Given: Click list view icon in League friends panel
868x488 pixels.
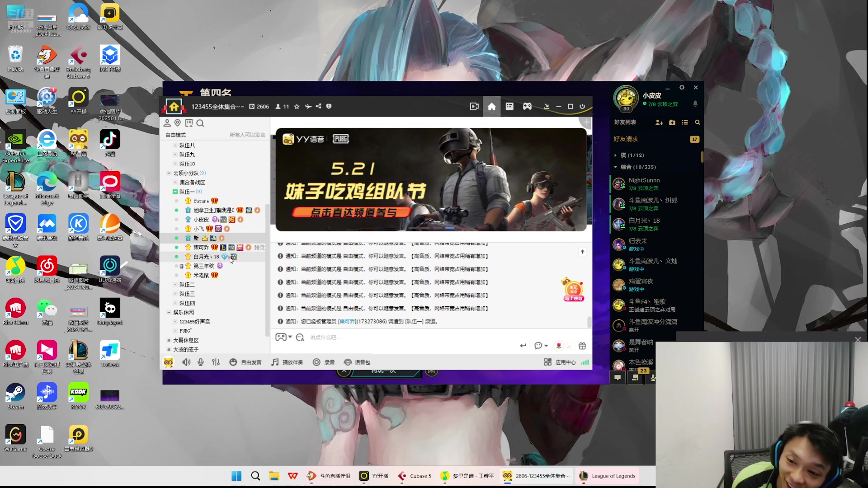Looking at the screenshot, I should [x=685, y=122].
